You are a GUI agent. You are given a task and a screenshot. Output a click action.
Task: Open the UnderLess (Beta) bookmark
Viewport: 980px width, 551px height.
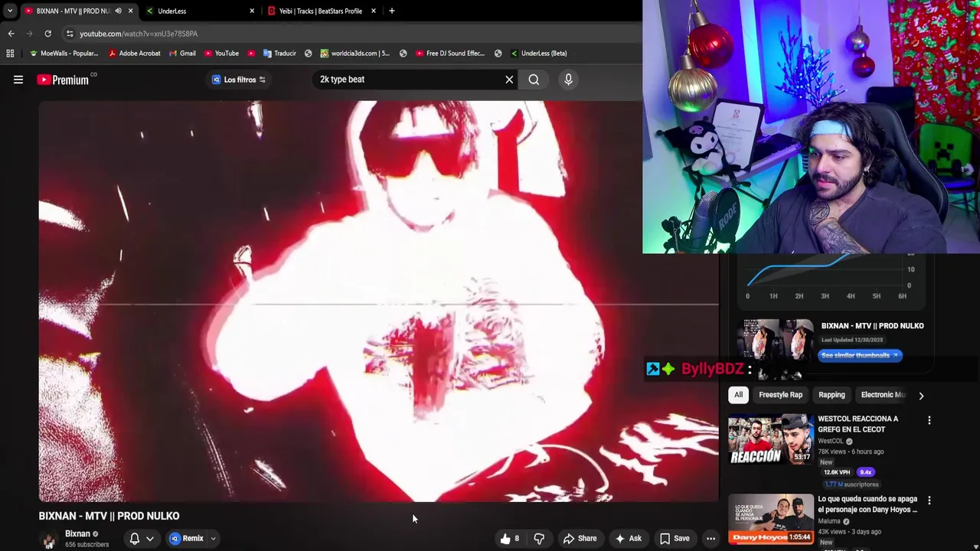538,54
